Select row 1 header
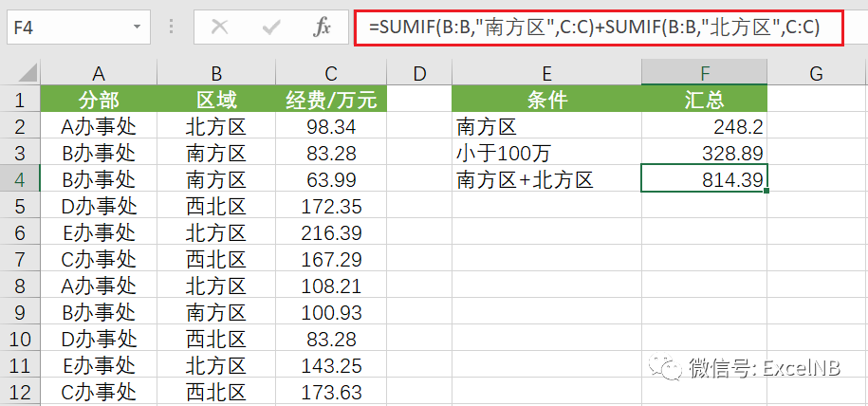The image size is (868, 406). [x=20, y=101]
